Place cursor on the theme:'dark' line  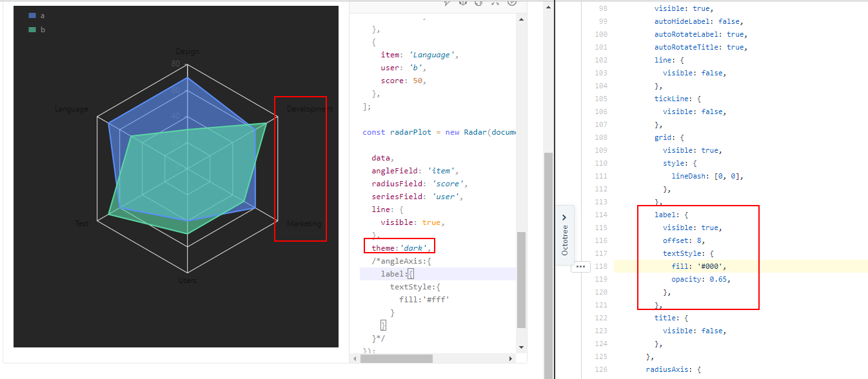point(400,248)
